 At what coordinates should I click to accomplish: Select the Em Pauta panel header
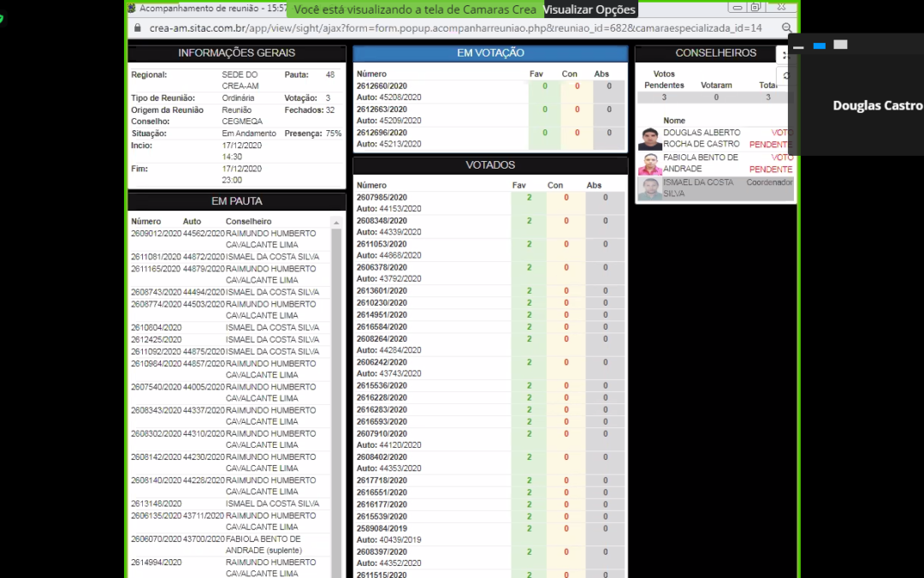point(236,201)
